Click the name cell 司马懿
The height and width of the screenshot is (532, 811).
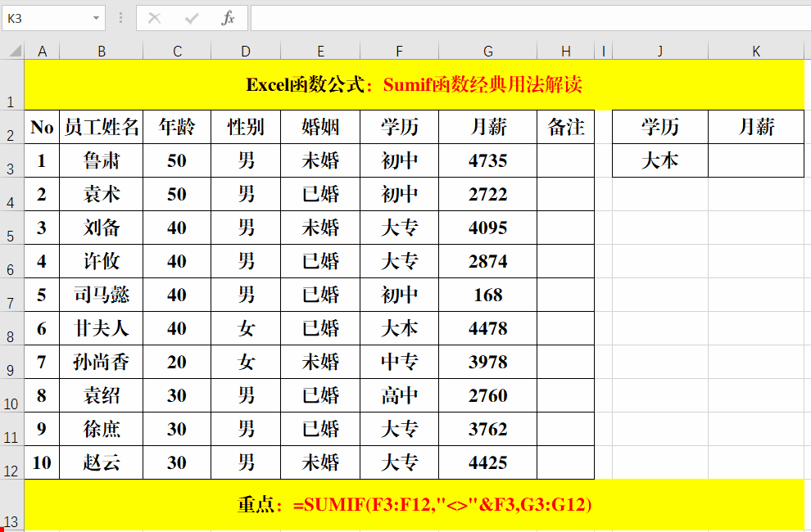pos(102,295)
